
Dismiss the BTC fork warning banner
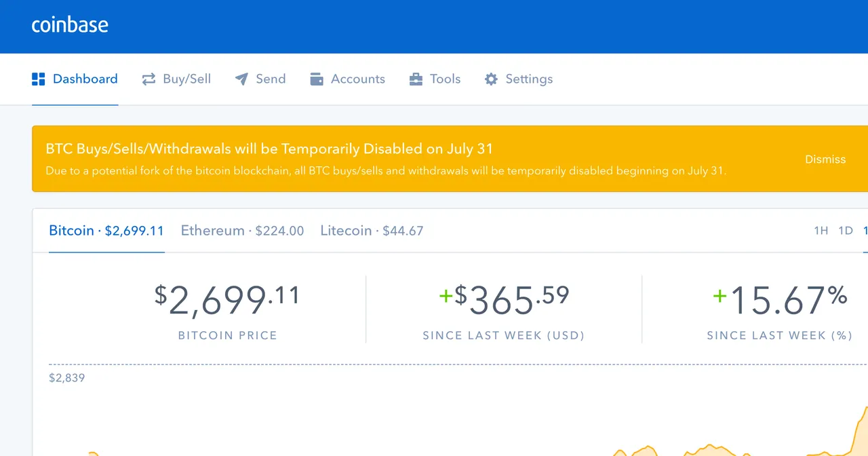(825, 159)
